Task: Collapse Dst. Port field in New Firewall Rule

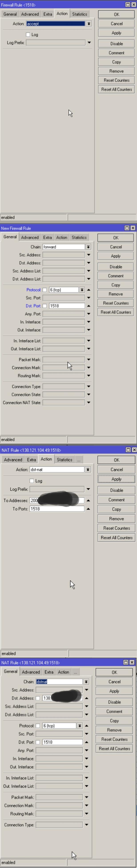Action: click(x=89, y=306)
